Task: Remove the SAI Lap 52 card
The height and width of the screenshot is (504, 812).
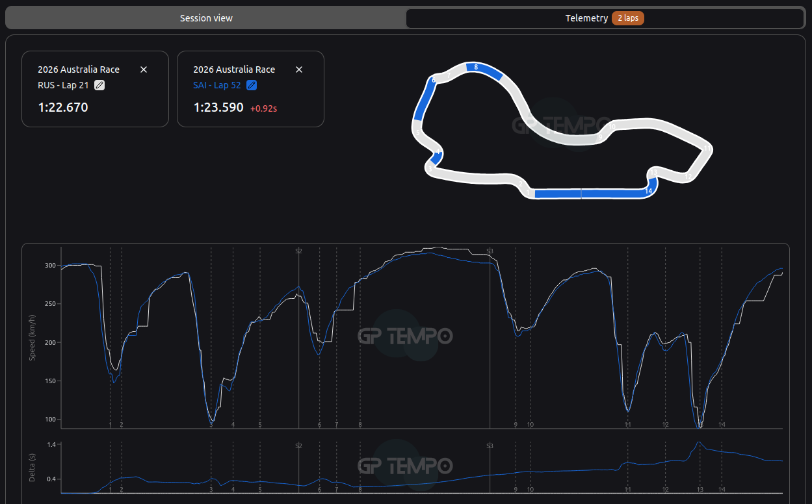Action: coord(299,69)
